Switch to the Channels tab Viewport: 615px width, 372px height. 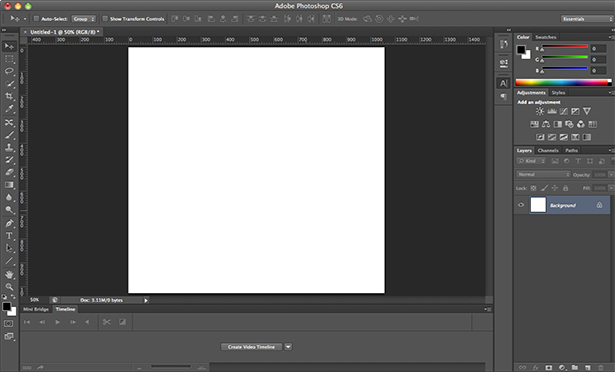(x=548, y=150)
